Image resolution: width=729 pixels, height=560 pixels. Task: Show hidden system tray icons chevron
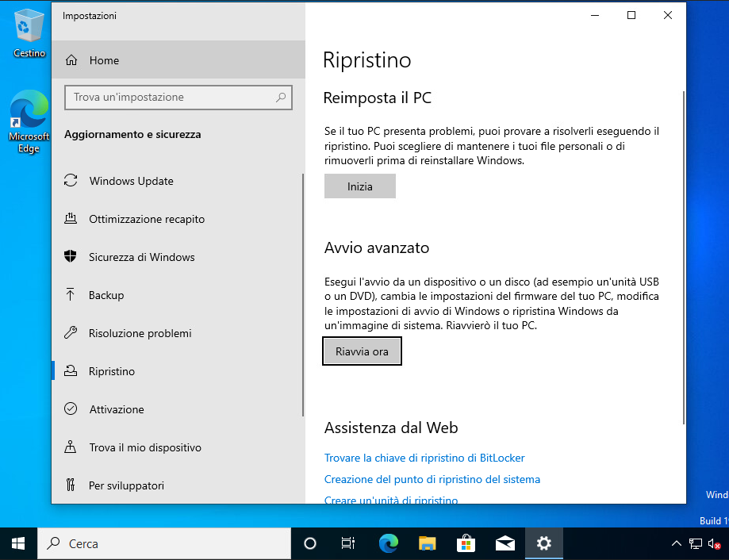676,543
